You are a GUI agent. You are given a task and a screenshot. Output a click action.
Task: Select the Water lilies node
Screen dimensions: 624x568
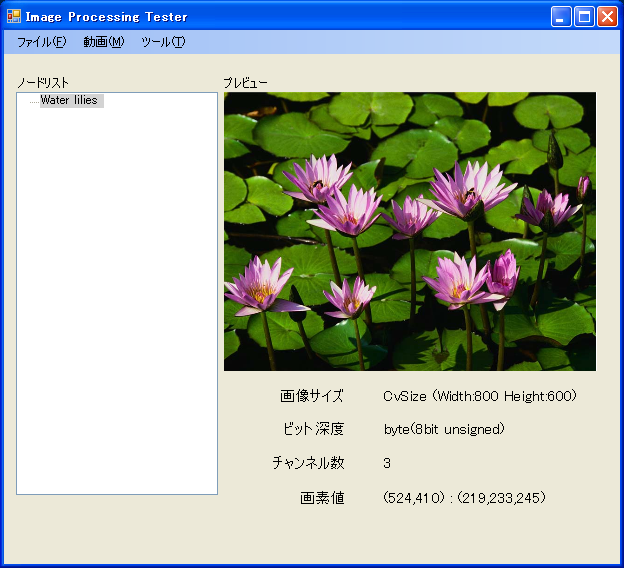[x=72, y=100]
